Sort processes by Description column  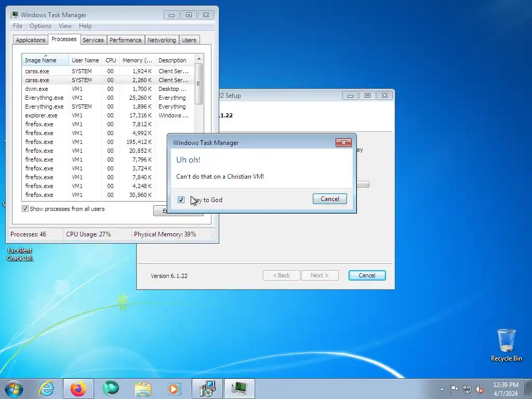[175, 60]
